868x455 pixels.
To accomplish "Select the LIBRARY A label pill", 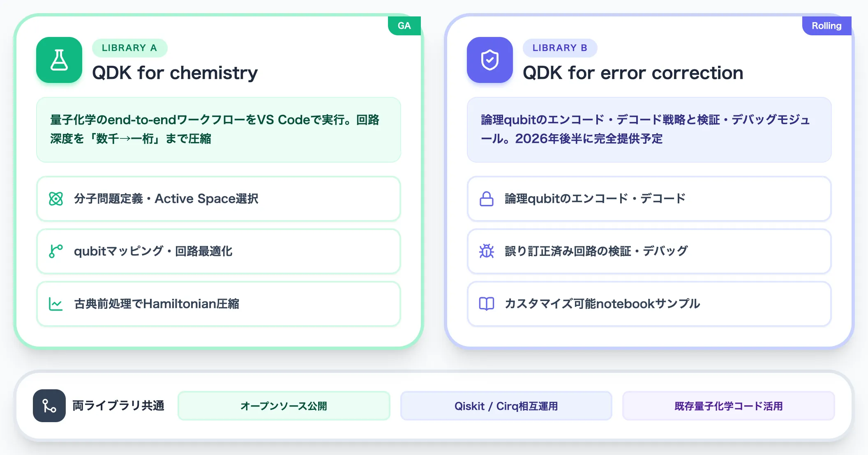I will pyautogui.click(x=129, y=48).
